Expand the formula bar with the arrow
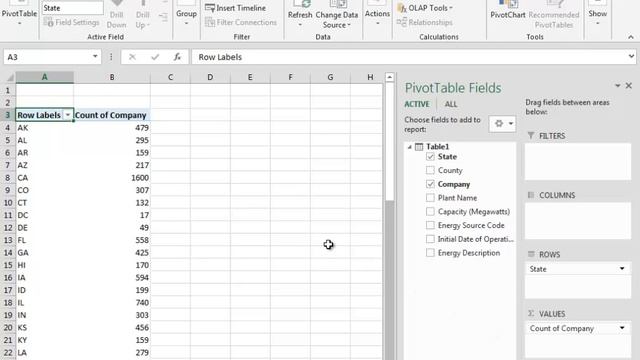The height and width of the screenshot is (360, 640). [631, 56]
